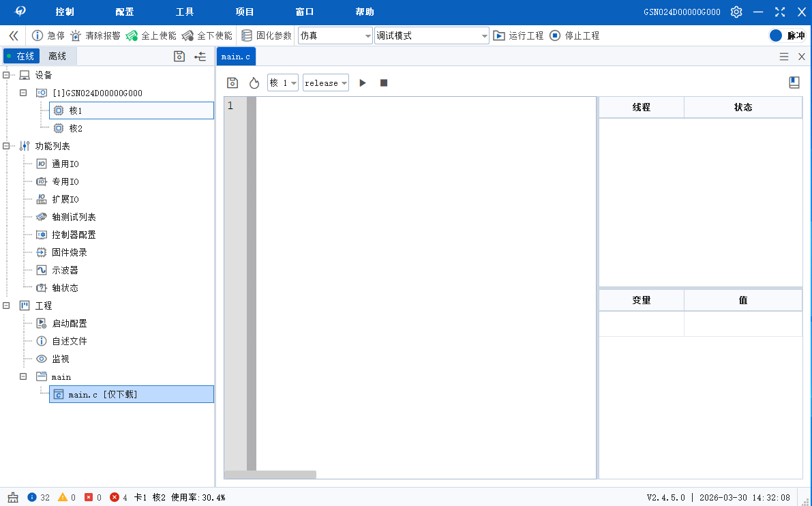Click the 固化参数 save parameters icon

(x=247, y=35)
